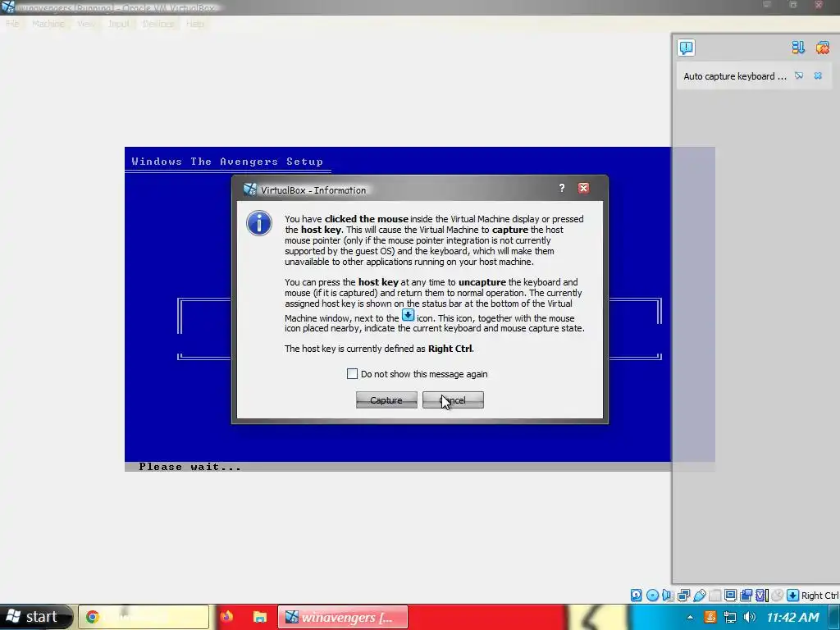Toggle the notification center speech bubble icon

(687, 48)
